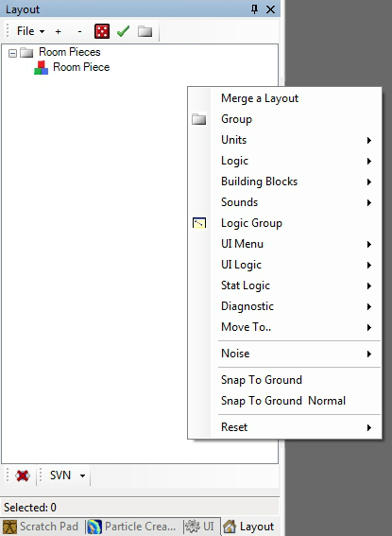Click the folder icon in the Layout toolbar
This screenshot has width=392, height=536.
coord(145,31)
